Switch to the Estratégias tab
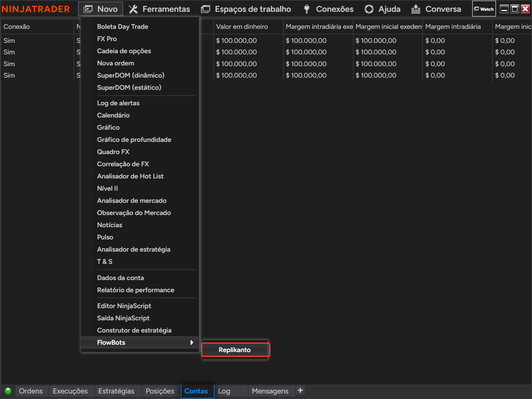Screen dimensions: 532x399 116,391
